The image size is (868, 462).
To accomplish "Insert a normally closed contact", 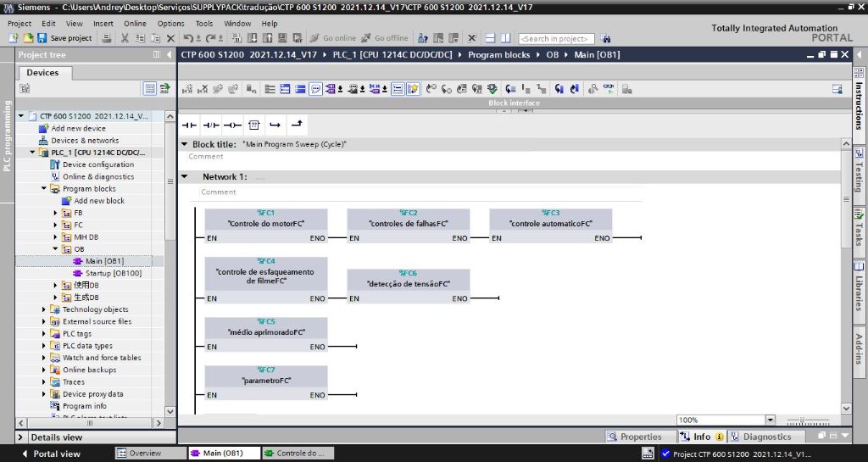I will click(x=211, y=125).
